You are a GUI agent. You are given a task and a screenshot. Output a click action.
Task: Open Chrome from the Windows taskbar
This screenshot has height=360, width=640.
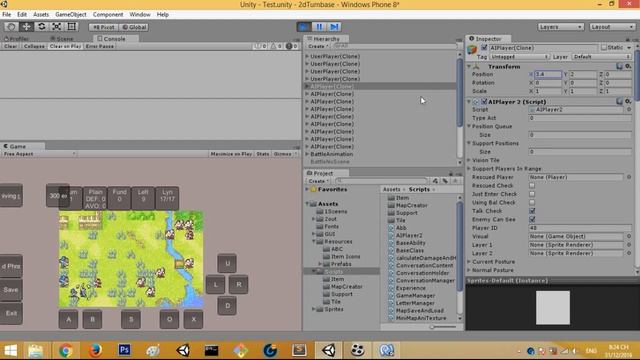pos(65,350)
